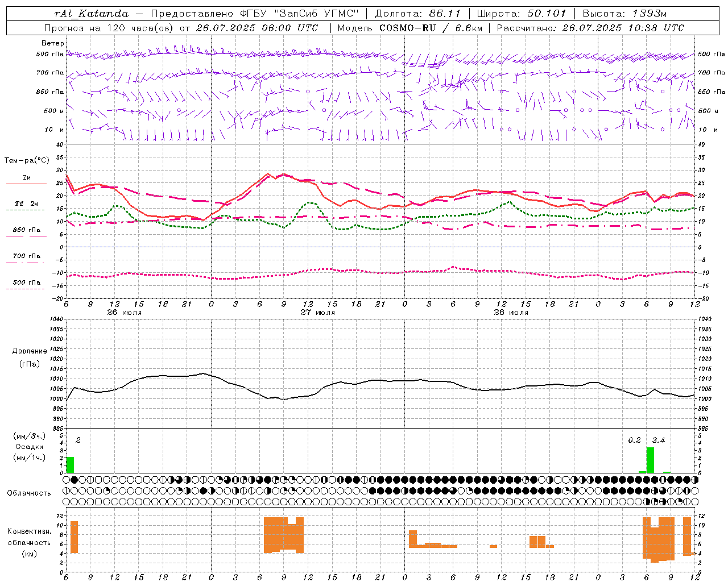
Task: Click the Широта: 50.101 value
Action: click(x=522, y=14)
